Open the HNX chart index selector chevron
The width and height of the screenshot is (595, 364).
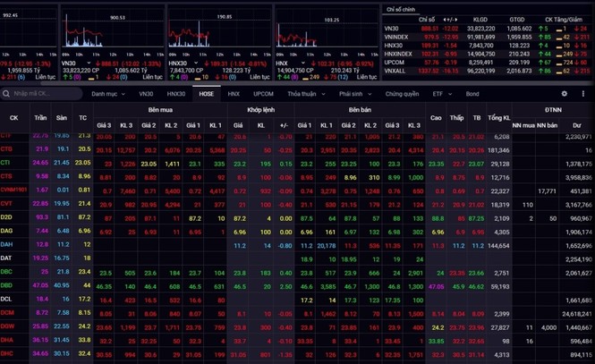[303, 63]
